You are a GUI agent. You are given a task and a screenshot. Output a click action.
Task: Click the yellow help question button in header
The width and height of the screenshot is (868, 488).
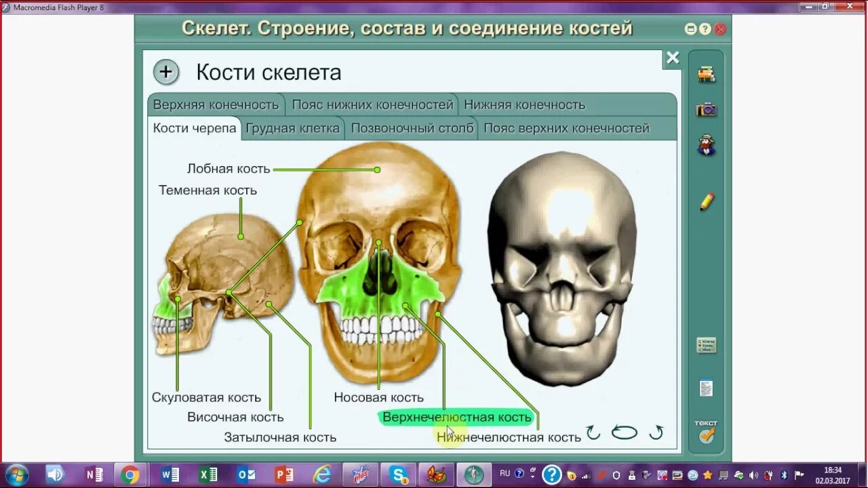coord(705,29)
